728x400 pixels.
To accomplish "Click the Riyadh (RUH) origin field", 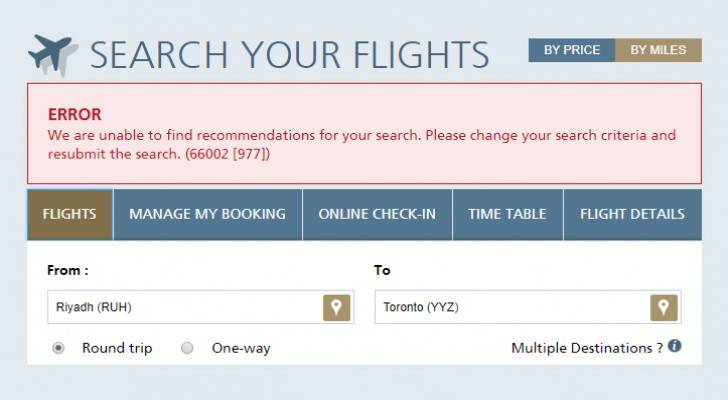I will point(185,307).
